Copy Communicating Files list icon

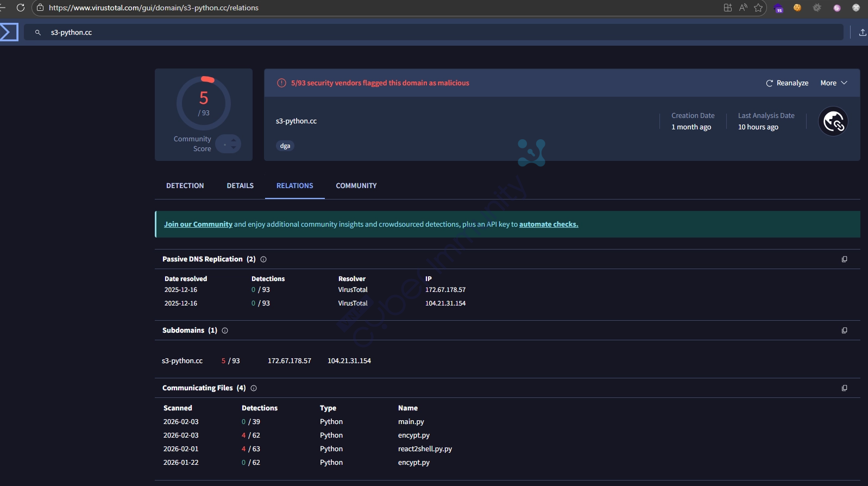click(844, 388)
